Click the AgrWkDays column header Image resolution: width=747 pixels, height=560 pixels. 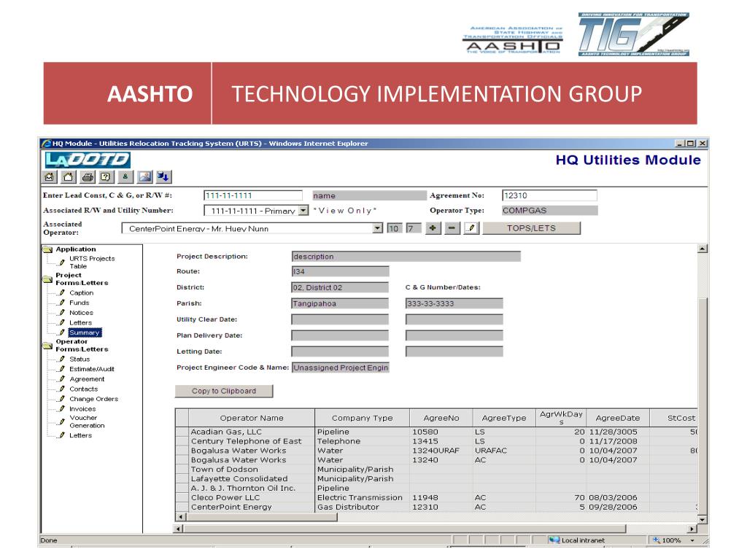561,418
